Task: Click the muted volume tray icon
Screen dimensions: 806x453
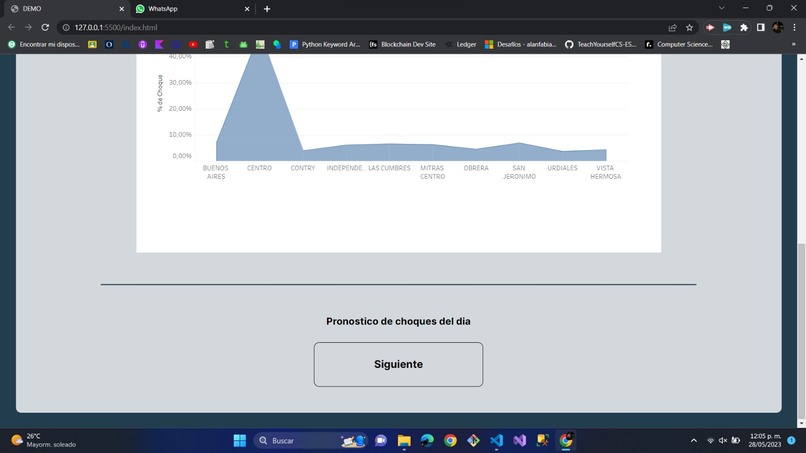Action: tap(723, 441)
